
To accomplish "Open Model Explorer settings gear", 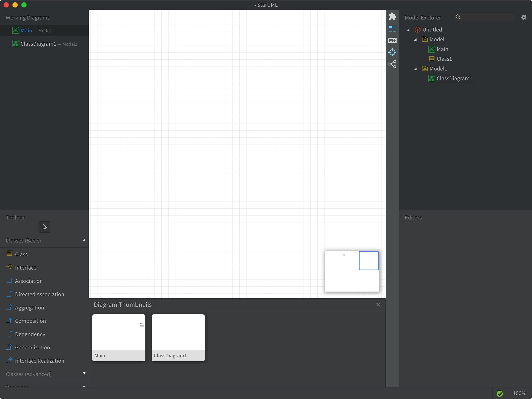I will tap(524, 17).
